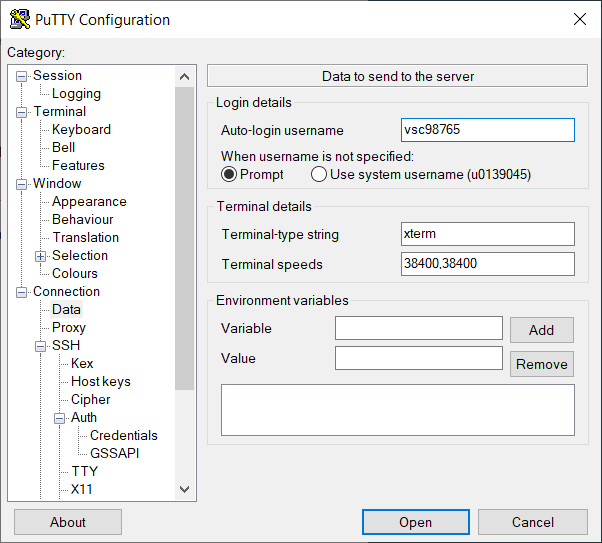Image resolution: width=602 pixels, height=543 pixels.
Task: Open the Cipher category
Action: coord(90,400)
